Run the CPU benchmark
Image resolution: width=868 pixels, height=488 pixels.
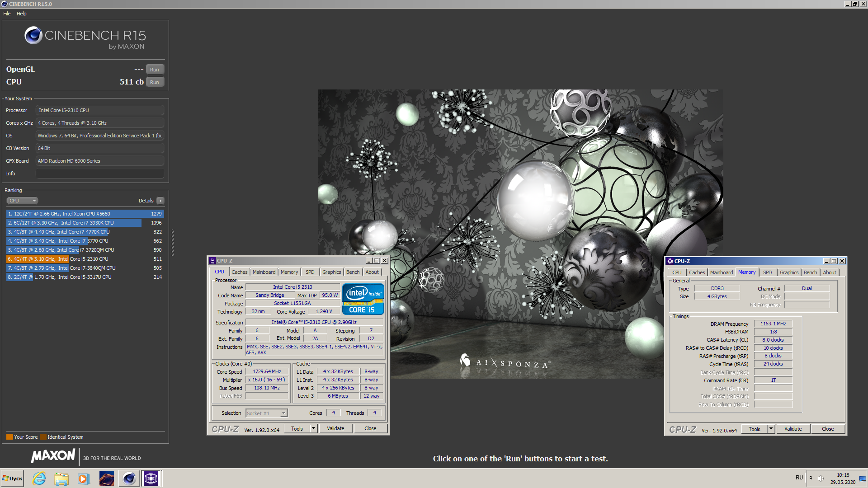pyautogui.click(x=155, y=82)
